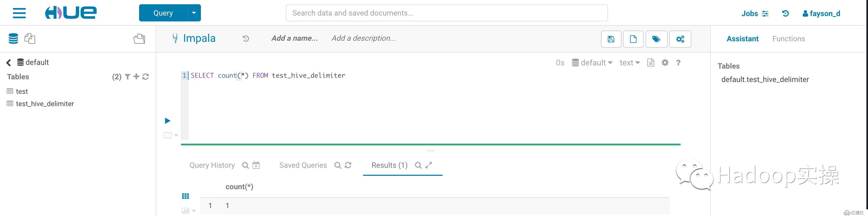Viewport: 868px width, 216px height.
Task: Switch to the Query History tab
Action: coord(212,165)
